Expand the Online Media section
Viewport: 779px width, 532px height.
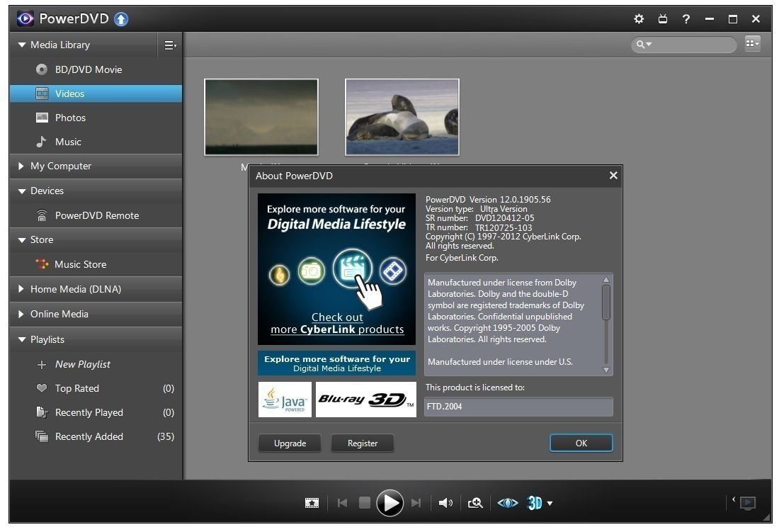[x=21, y=314]
